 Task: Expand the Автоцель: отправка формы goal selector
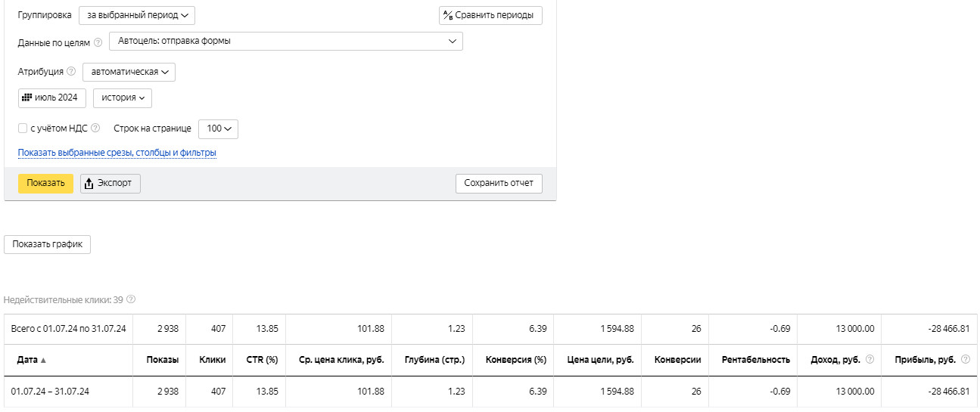(285, 41)
